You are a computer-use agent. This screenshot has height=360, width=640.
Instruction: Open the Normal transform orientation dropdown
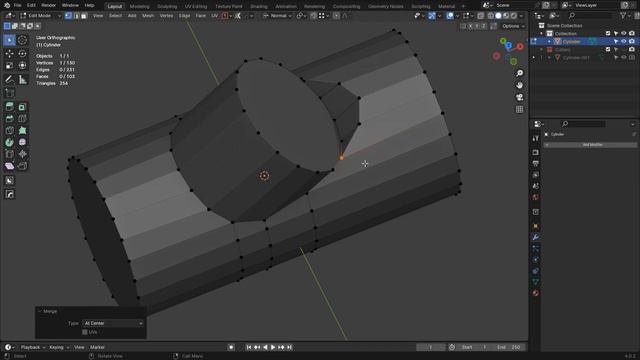[x=277, y=16]
